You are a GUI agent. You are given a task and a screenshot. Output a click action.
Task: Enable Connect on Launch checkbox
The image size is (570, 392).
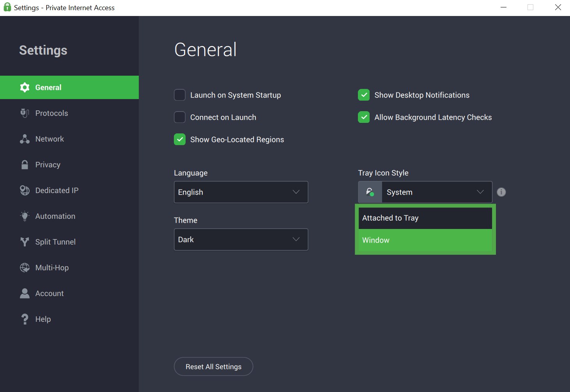(180, 117)
